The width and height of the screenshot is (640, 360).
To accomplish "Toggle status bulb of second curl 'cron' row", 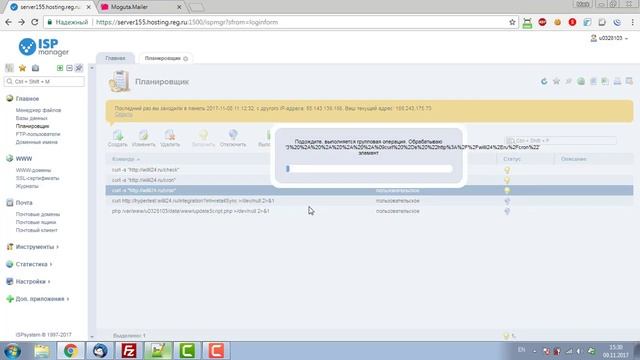I will pos(507,180).
